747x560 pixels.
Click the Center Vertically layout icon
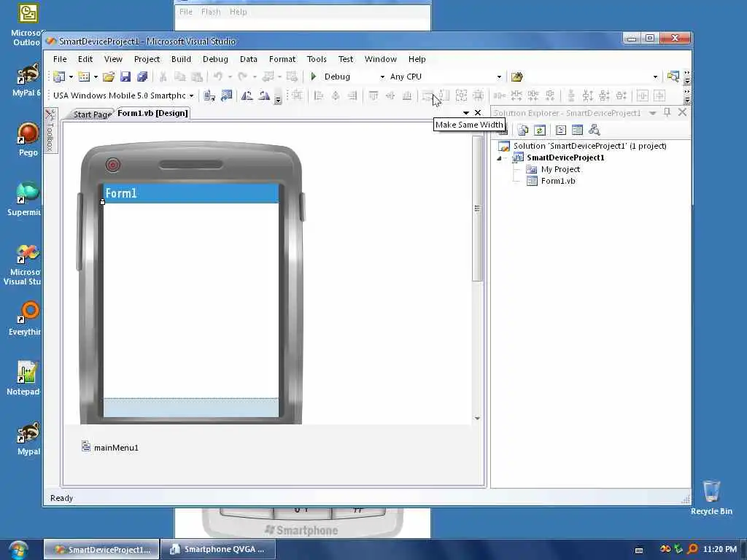[x=659, y=96]
